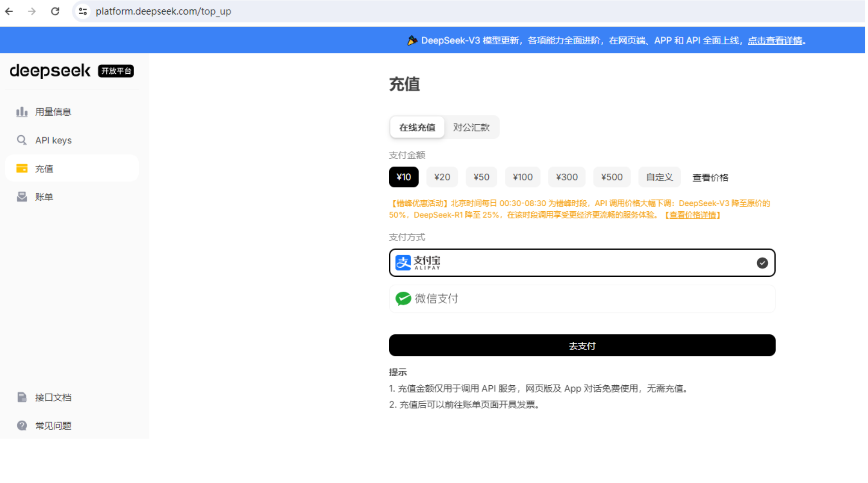Click the 充值 page heading
868x483 pixels.
tap(405, 84)
